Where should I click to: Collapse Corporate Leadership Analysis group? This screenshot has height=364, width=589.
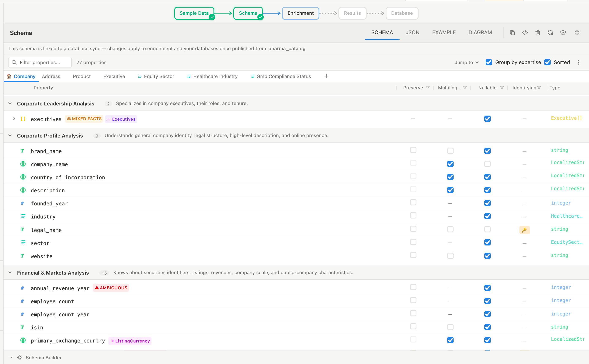point(10,103)
